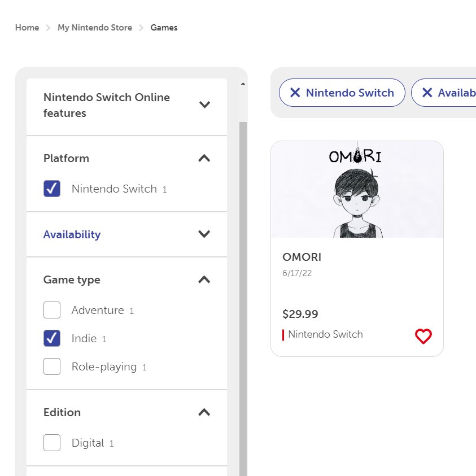The width and height of the screenshot is (476, 476).
Task: Expand Nintendo Switch Online features section
Action: [x=126, y=106]
